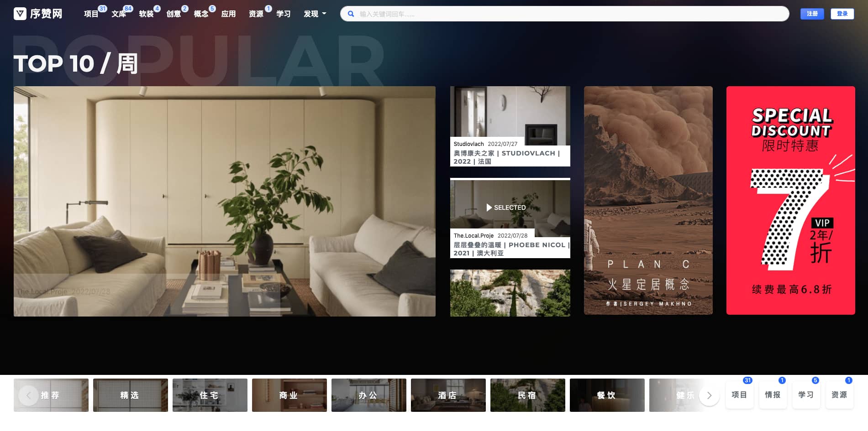The height and width of the screenshot is (431, 868).
Task: Click the left carousel arrow icon
Action: pos(28,395)
